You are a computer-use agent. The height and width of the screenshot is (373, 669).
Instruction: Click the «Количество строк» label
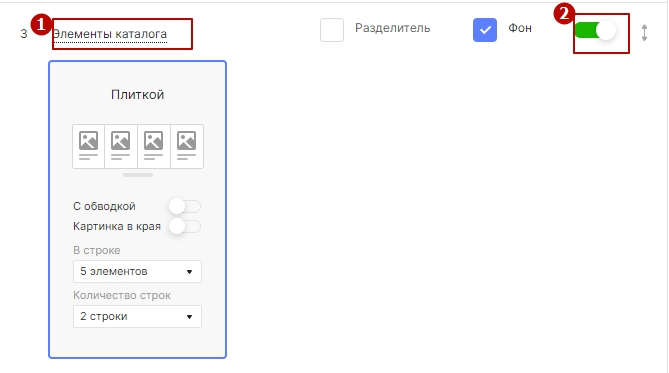[122, 295]
